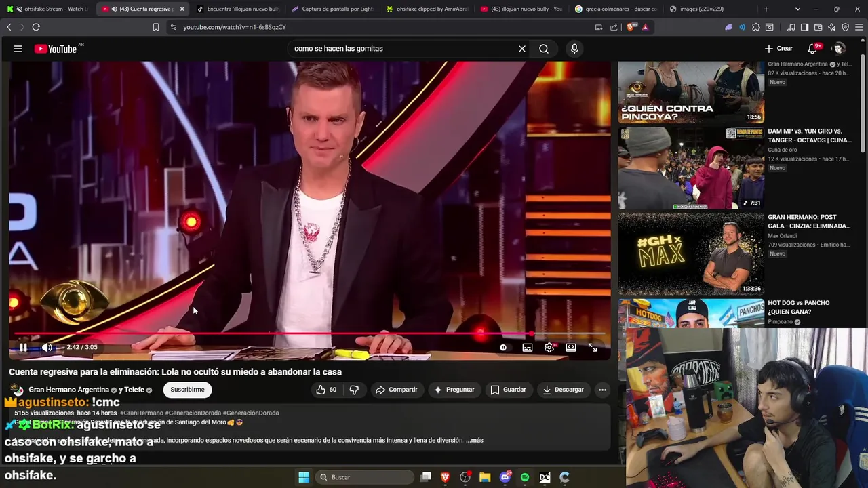Toggle theater mode in the player
This screenshot has height=488, width=868.
pos(571,347)
